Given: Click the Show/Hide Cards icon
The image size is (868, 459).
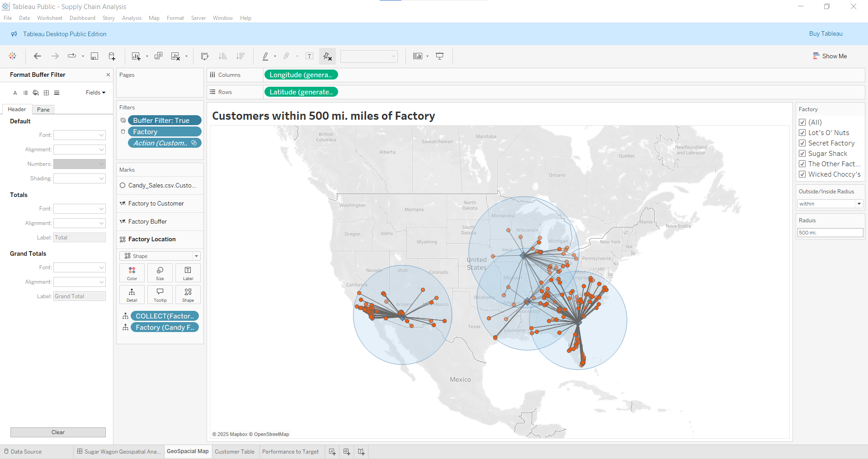Looking at the screenshot, I should 418,56.
